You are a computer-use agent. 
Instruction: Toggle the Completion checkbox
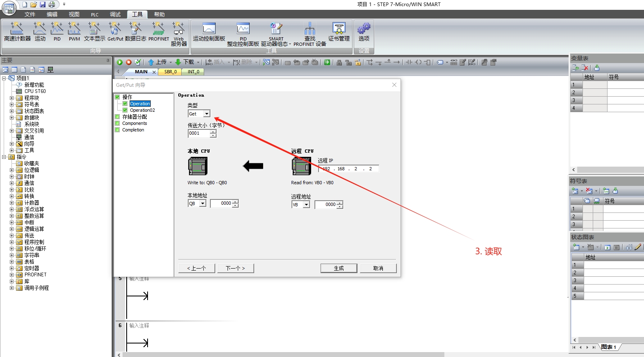click(118, 130)
